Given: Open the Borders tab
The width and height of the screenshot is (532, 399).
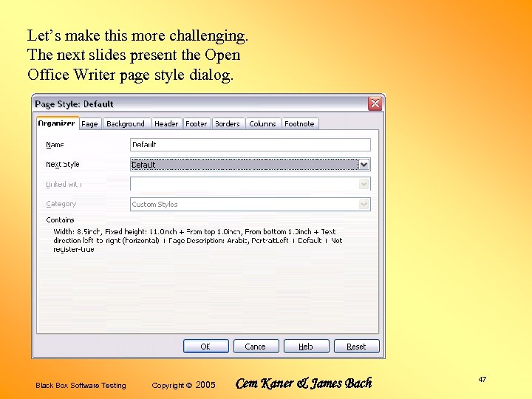Looking at the screenshot, I should click(228, 124).
